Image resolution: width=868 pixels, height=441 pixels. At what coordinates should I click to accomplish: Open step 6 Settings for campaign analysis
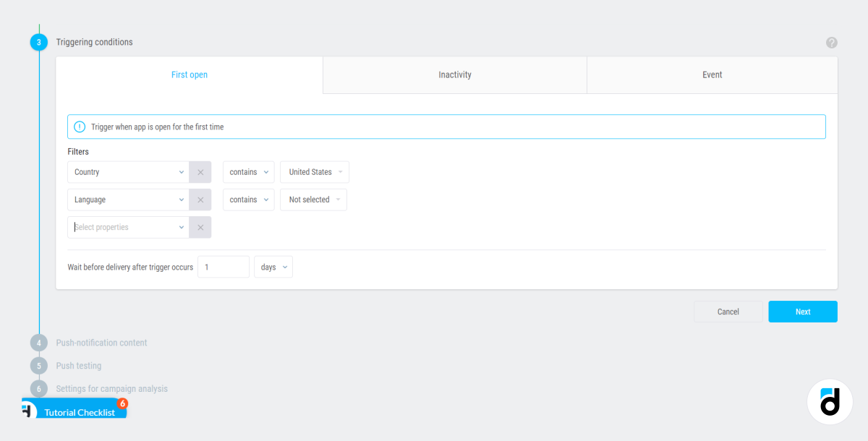click(111, 389)
